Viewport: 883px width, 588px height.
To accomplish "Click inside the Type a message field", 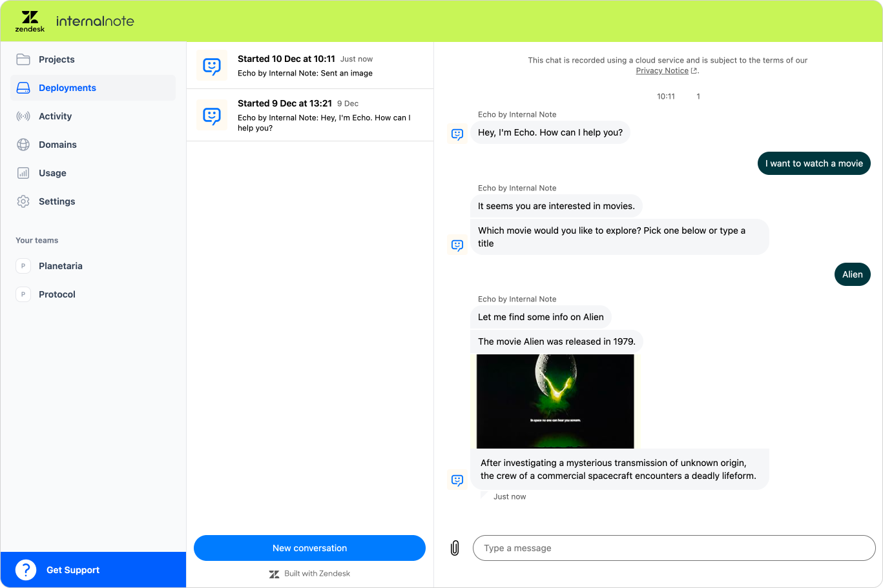I will [674, 547].
